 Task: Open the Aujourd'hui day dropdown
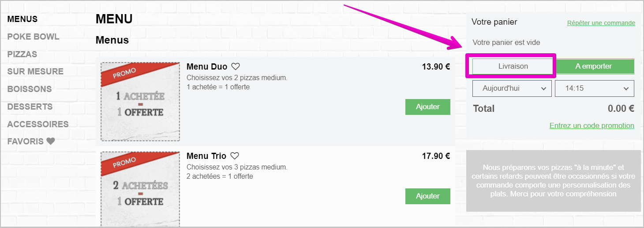[x=512, y=88]
